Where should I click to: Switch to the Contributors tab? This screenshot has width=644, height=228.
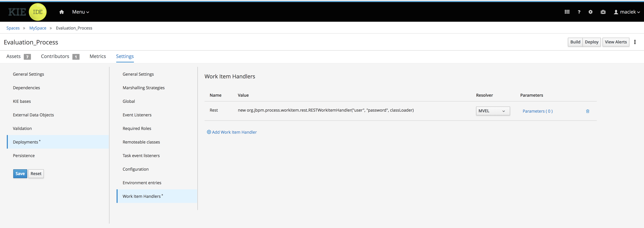pyautogui.click(x=55, y=56)
